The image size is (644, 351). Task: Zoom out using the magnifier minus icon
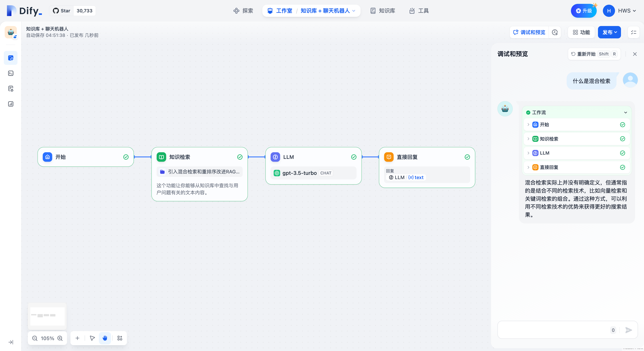click(x=35, y=338)
